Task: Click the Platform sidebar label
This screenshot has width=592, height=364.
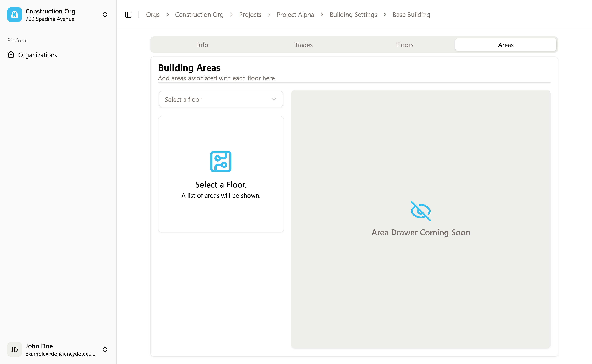Action: pyautogui.click(x=18, y=40)
